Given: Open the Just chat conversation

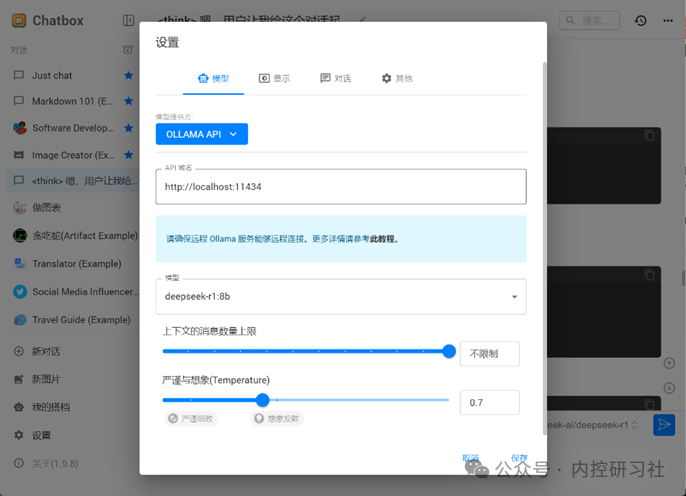Looking at the screenshot, I should pos(72,75).
